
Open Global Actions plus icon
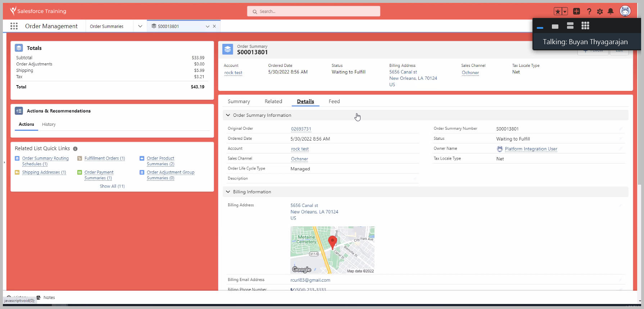(x=576, y=11)
